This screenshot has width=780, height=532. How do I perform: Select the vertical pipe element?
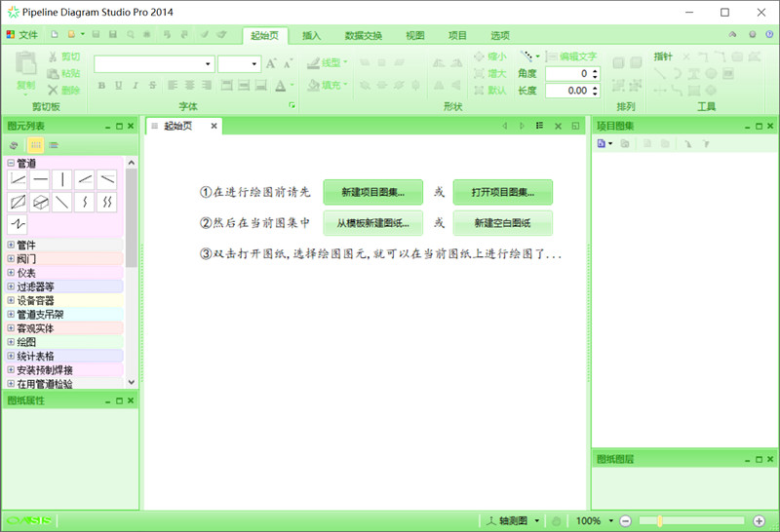(62, 179)
